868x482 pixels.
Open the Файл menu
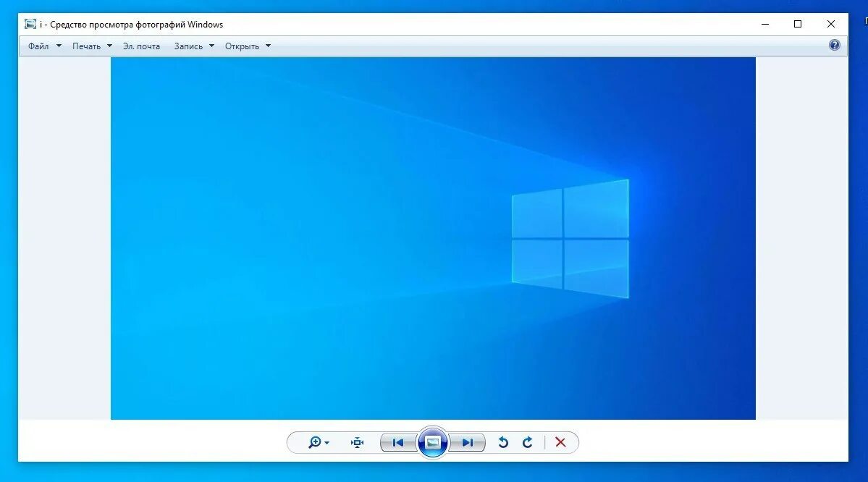[38, 46]
